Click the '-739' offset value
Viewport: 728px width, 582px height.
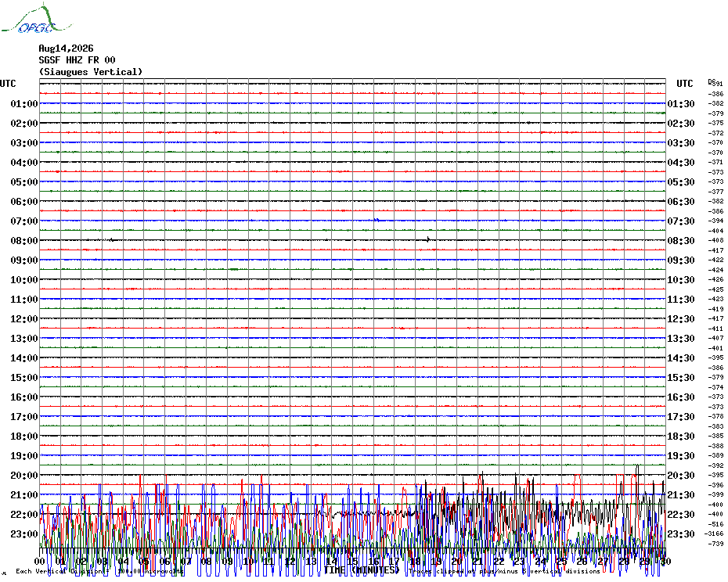pyautogui.click(x=716, y=544)
